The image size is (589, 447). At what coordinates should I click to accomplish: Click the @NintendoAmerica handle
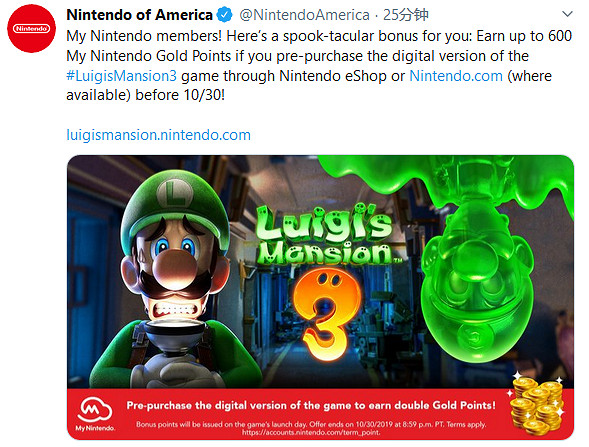coord(304,15)
